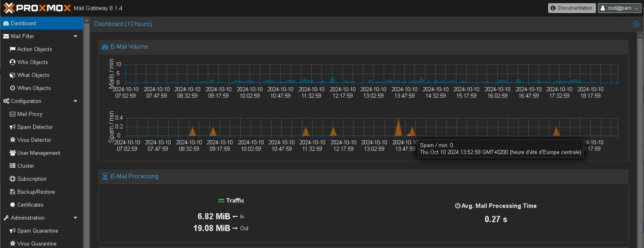Viewport: 644px width, 248px height.
Task: Click the Documentation button
Action: pyautogui.click(x=571, y=8)
